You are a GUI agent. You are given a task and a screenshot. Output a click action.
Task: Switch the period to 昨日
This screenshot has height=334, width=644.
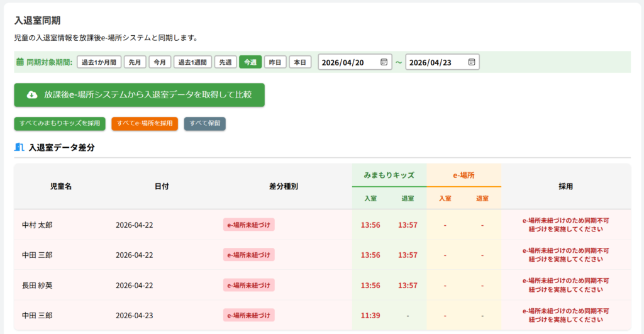tap(274, 62)
